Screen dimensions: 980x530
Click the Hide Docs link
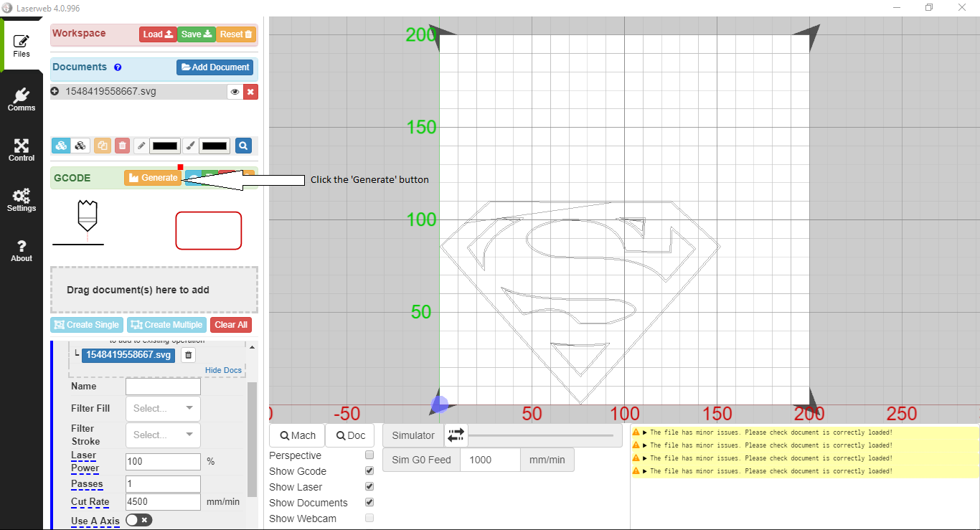(x=223, y=370)
